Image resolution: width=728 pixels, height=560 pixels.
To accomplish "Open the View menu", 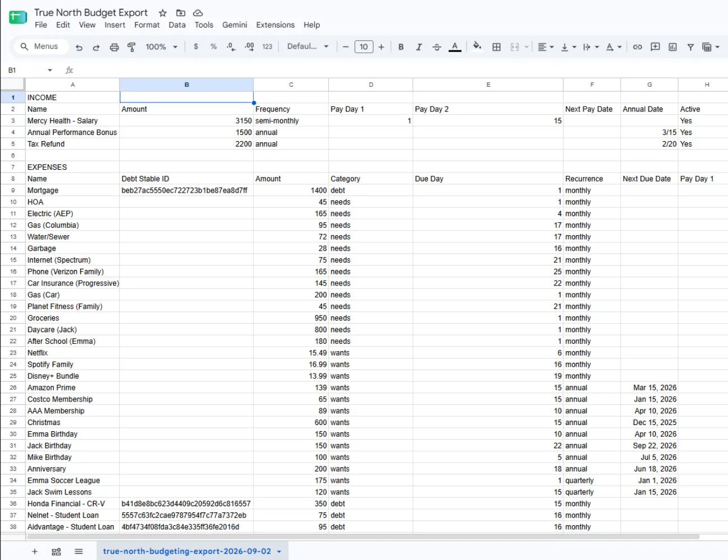I will (87, 25).
